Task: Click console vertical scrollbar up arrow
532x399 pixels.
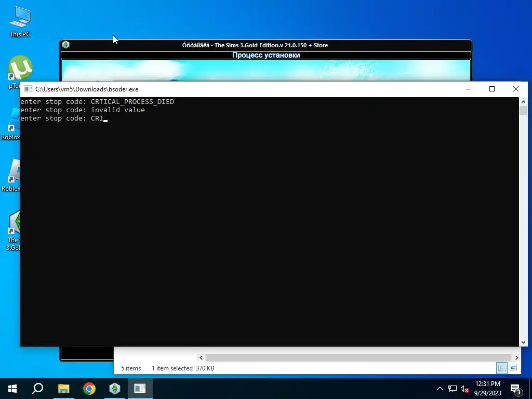Action: [x=523, y=101]
